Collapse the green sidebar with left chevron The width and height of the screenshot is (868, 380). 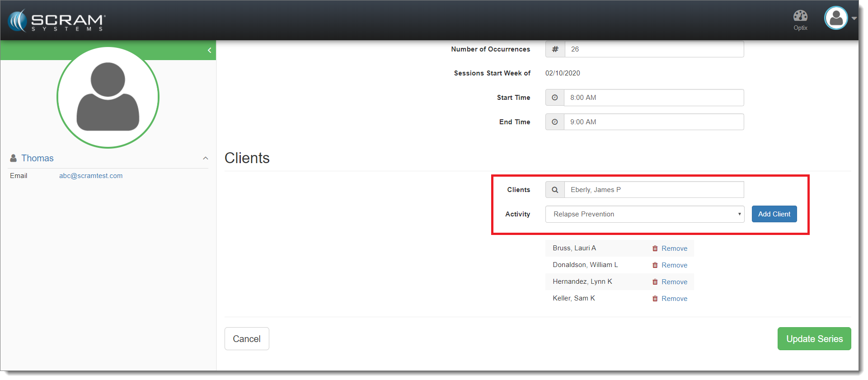pyautogui.click(x=209, y=50)
